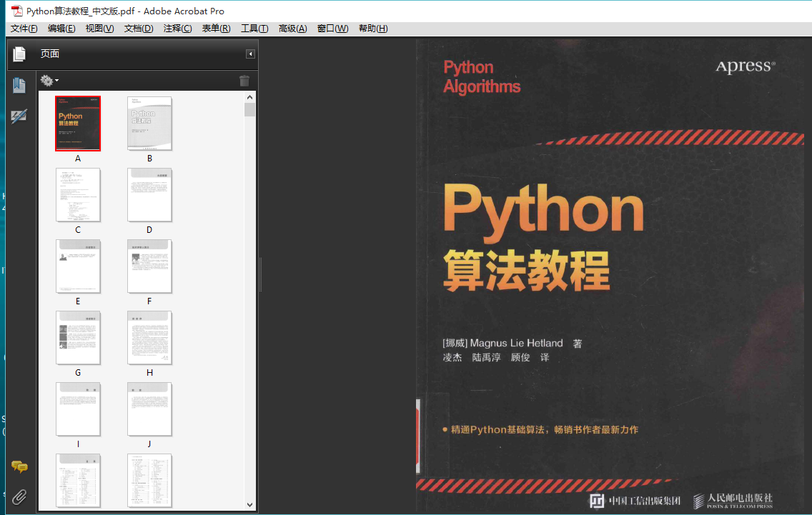The width and height of the screenshot is (812, 515).
Task: Open the 帮助(H) menu
Action: [373, 29]
